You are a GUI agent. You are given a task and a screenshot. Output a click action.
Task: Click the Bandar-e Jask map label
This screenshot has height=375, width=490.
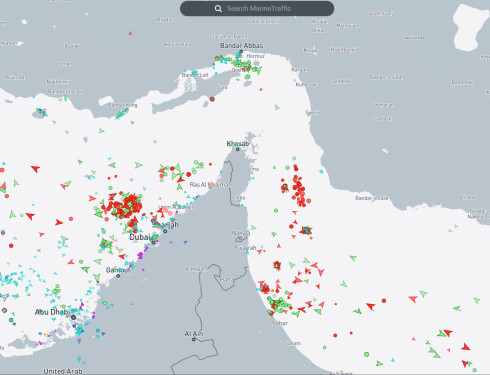[x=372, y=198]
